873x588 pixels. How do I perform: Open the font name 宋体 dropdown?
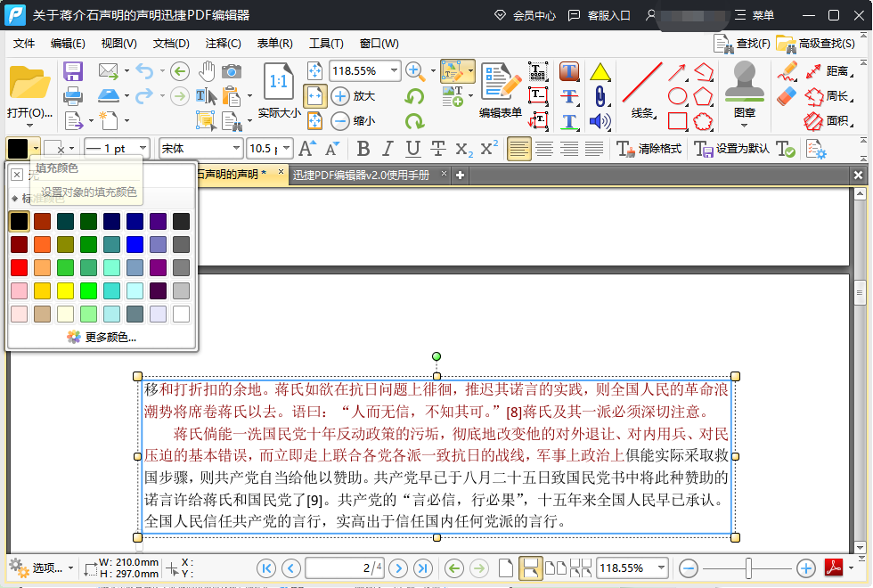point(237,148)
